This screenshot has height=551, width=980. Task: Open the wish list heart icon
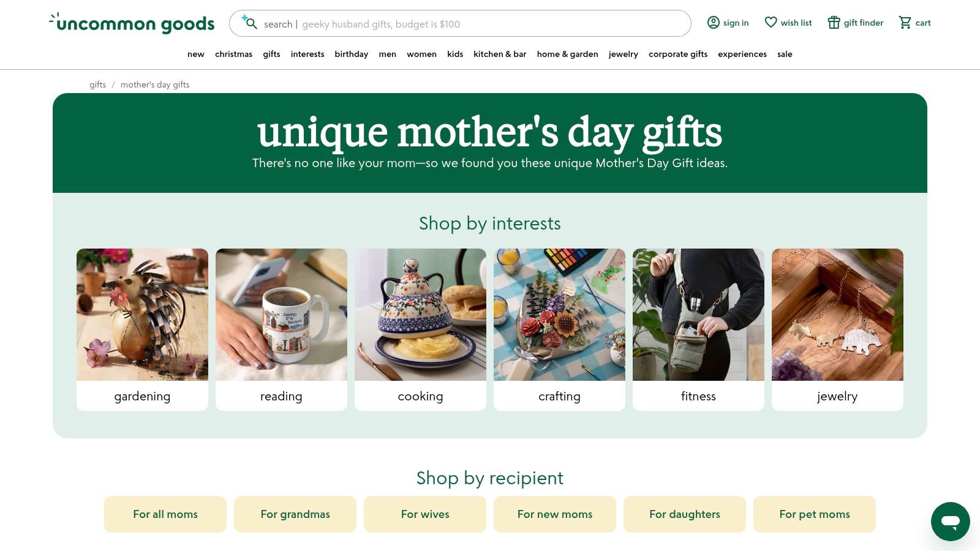point(771,23)
